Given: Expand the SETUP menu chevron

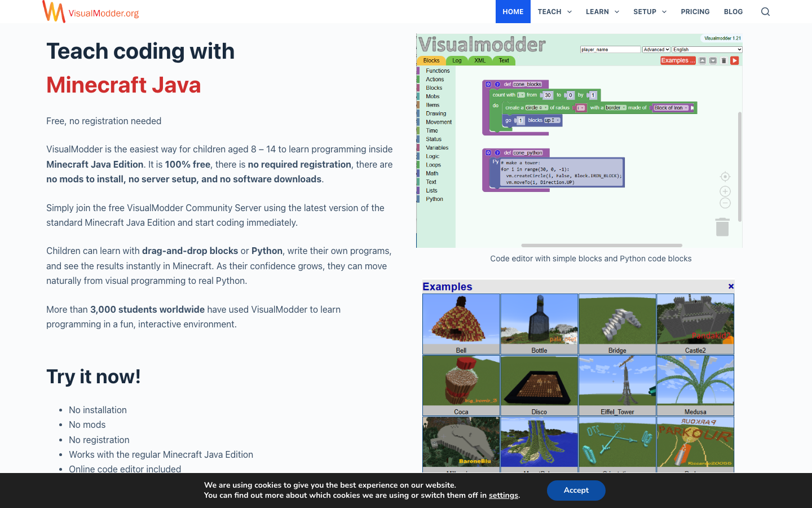Looking at the screenshot, I should click(x=664, y=12).
